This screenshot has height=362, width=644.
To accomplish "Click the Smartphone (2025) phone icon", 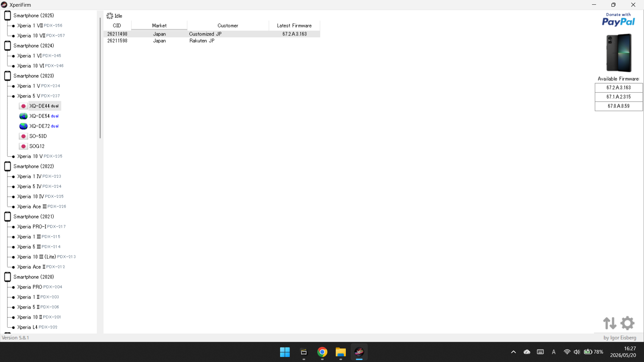I will click(7, 15).
